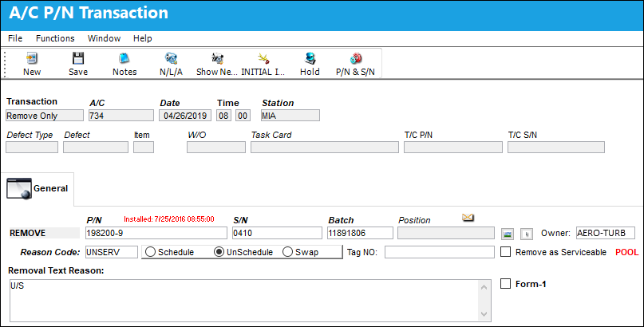This screenshot has height=327, width=644.
Task: Click the Hold toolbar icon
Action: click(x=310, y=59)
